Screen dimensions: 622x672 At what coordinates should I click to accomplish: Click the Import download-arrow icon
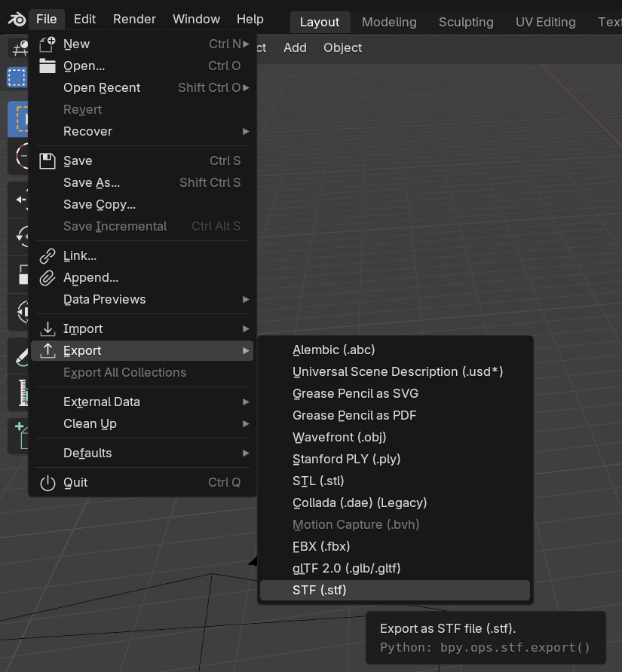[47, 328]
